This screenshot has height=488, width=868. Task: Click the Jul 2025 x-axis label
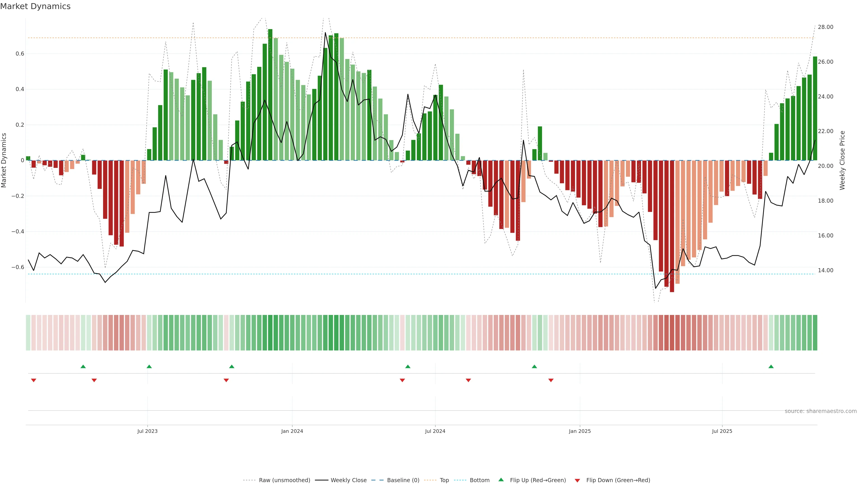722,431
